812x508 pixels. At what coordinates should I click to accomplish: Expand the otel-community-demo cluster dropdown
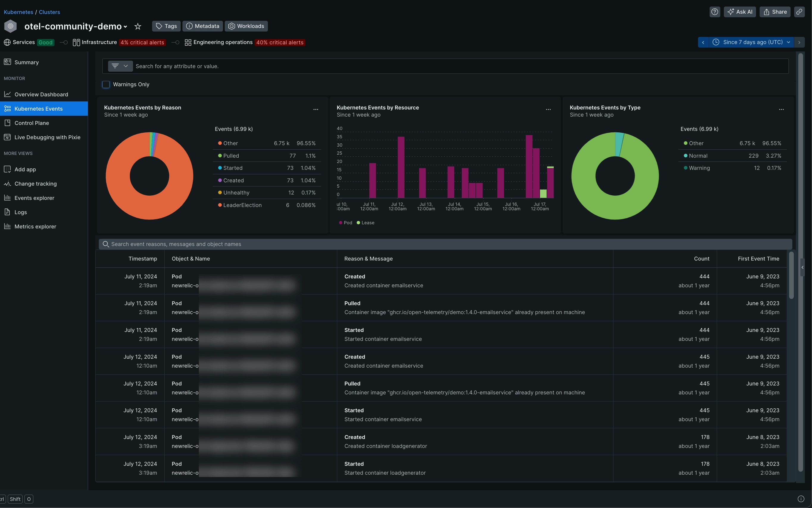(125, 26)
